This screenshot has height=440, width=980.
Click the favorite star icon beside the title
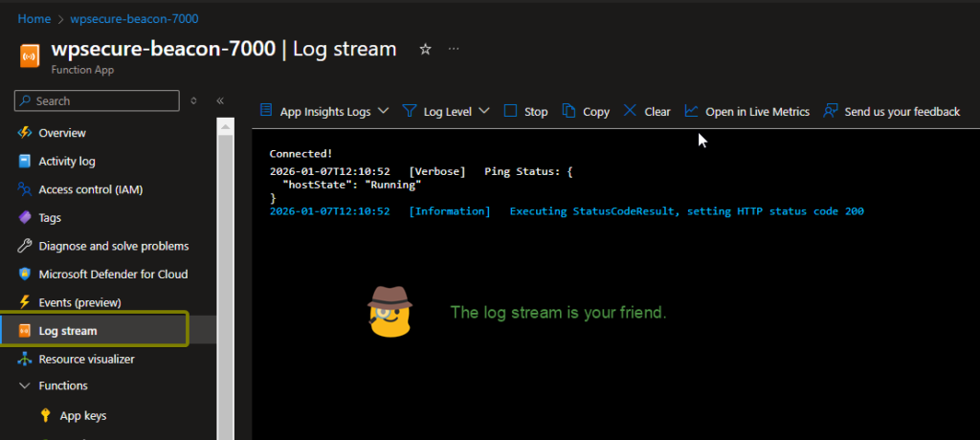[x=426, y=49]
